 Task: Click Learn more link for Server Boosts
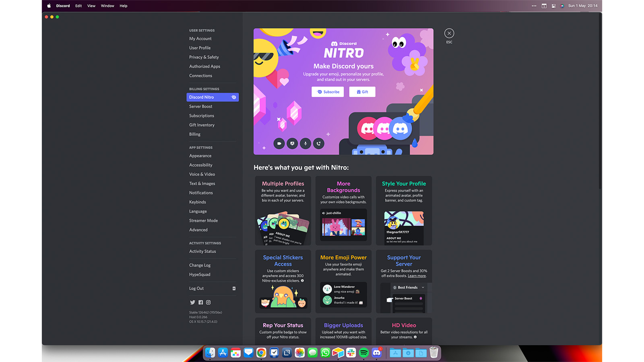[416, 276]
